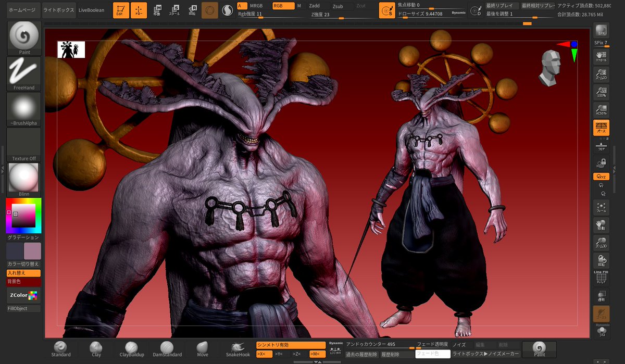This screenshot has height=364, width=625.
Task: Toggle the local lock camera icon
Action: [602, 163]
